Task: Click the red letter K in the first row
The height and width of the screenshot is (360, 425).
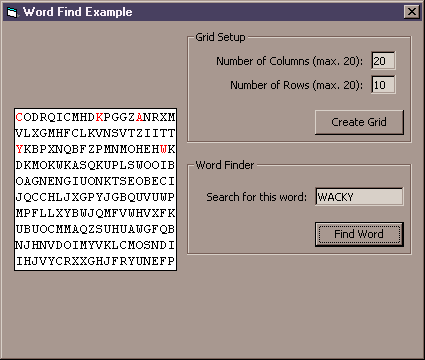Action: click(99, 117)
